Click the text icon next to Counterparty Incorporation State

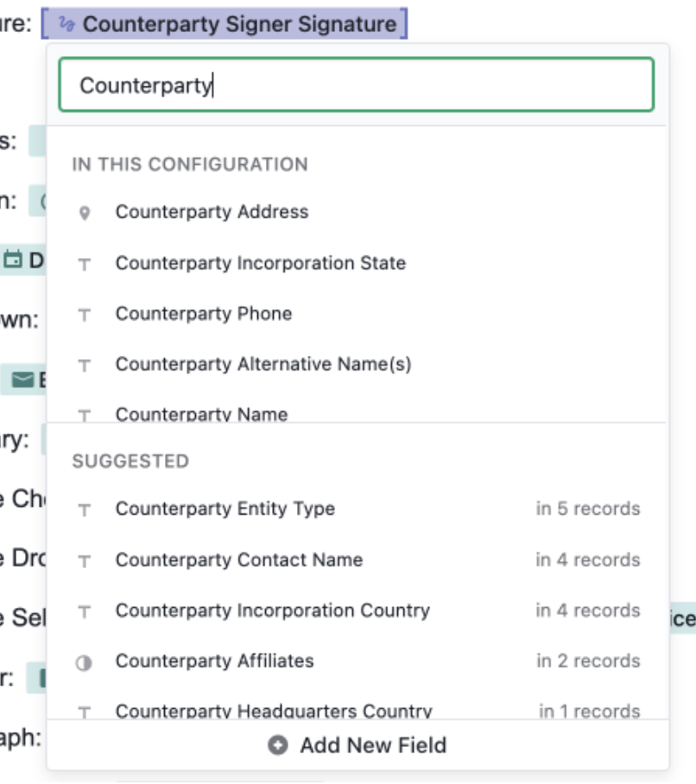[x=84, y=263]
